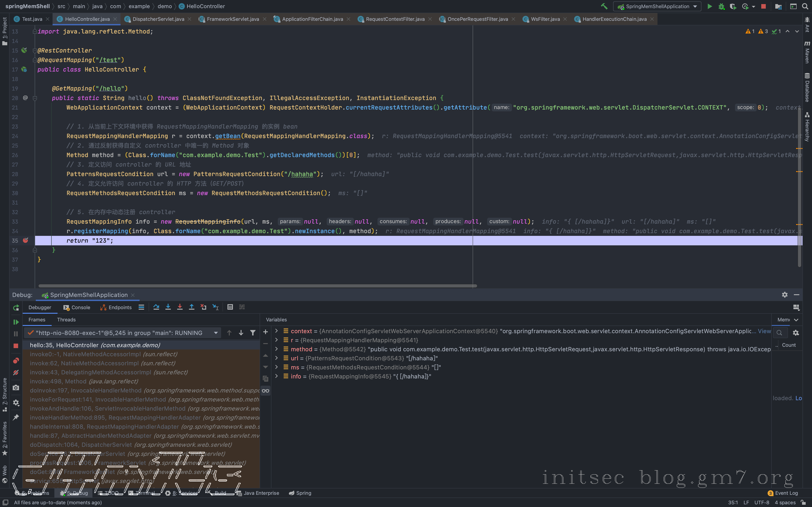This screenshot has height=507, width=812.
Task: Toggle the breakpoint on line 35
Action: click(x=25, y=240)
